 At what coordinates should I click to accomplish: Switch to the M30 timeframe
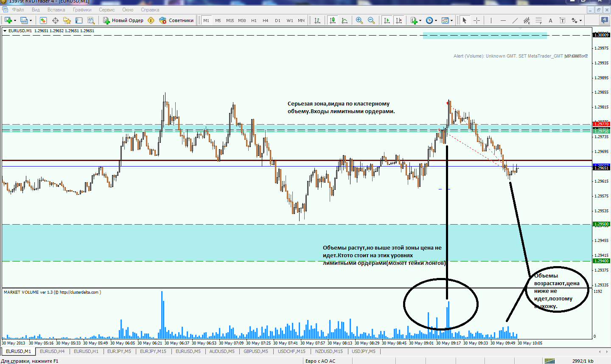click(242, 20)
